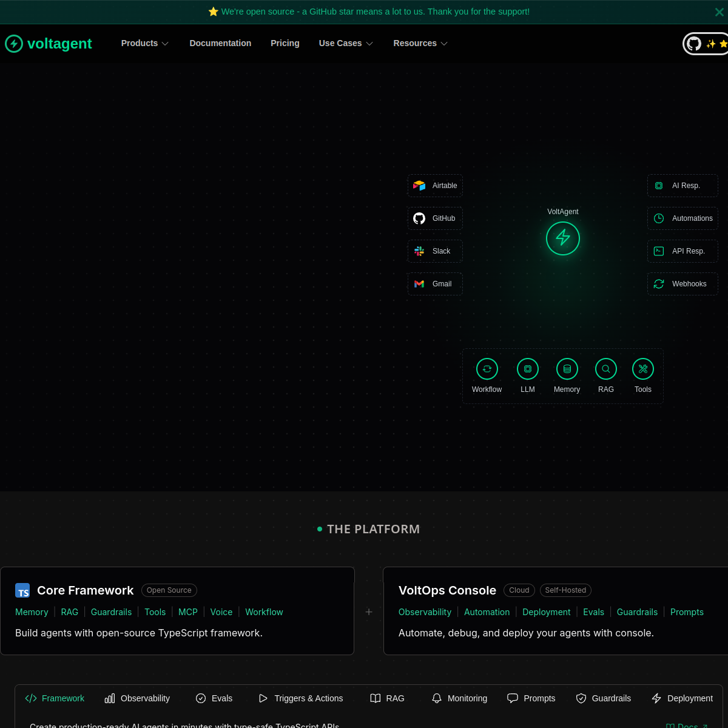
Task: Open the Memory link in Core Framework
Action: (x=32, y=612)
